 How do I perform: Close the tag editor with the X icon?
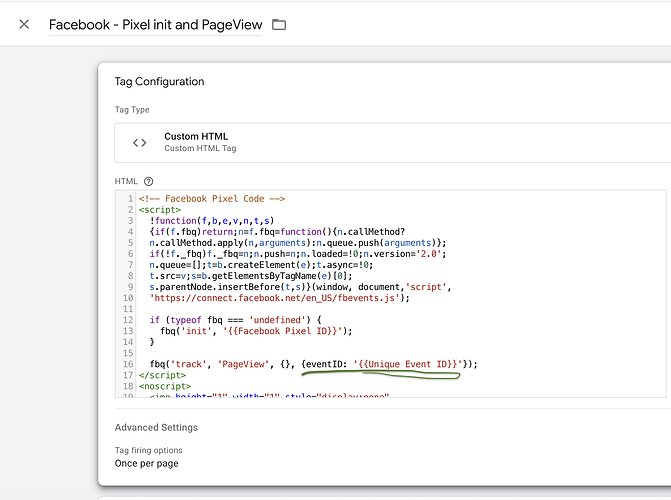(24, 24)
